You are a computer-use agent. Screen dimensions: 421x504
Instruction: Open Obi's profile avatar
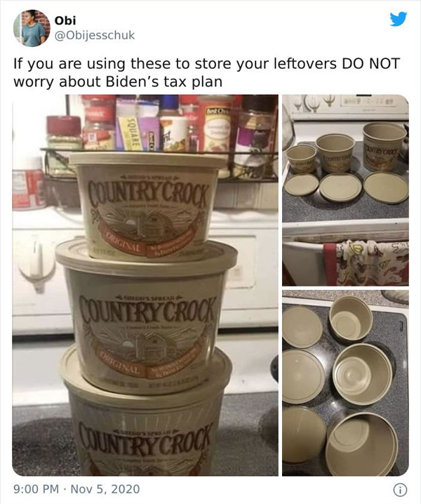click(x=32, y=28)
